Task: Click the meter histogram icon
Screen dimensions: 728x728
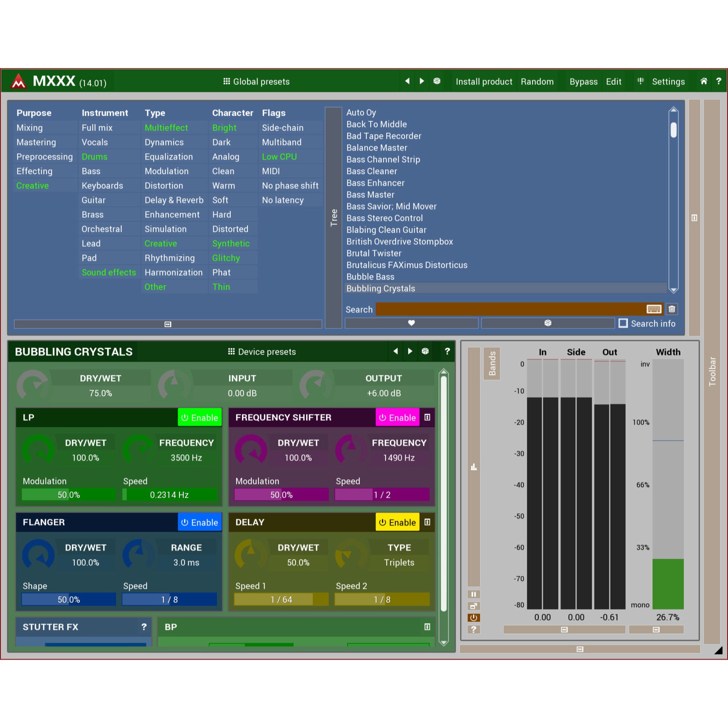Action: pos(474,467)
